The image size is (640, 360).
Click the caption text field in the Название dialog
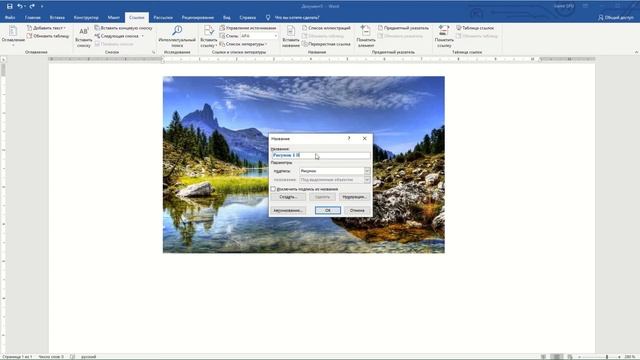321,156
